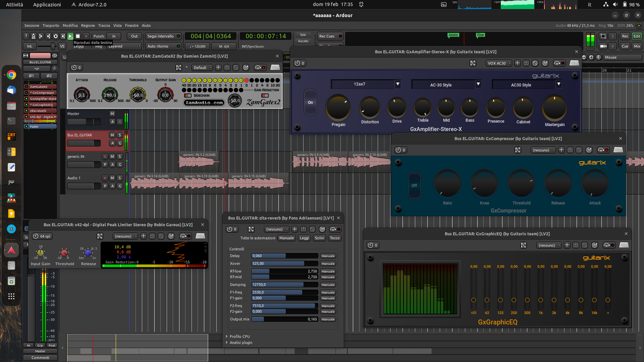The image size is (644, 362).
Task: Bypass the x42-dpl limiter plugin
Action: point(185,236)
